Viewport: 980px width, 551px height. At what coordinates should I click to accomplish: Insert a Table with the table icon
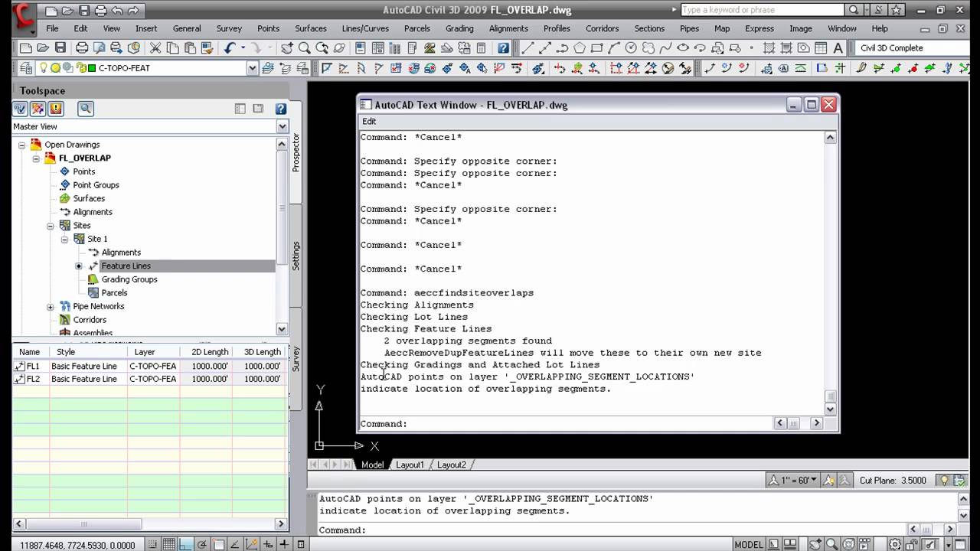click(821, 47)
